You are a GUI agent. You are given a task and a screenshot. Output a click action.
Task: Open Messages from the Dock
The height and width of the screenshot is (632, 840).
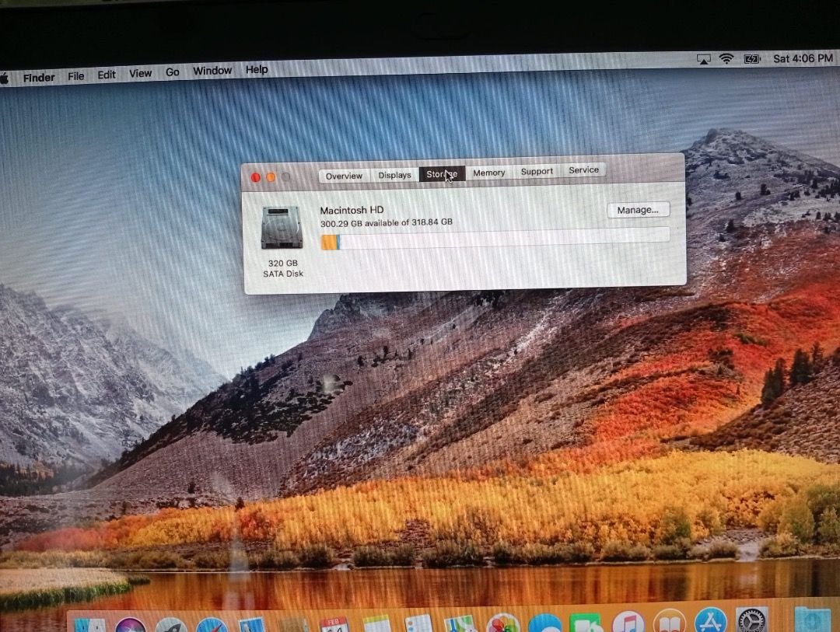[x=544, y=623]
